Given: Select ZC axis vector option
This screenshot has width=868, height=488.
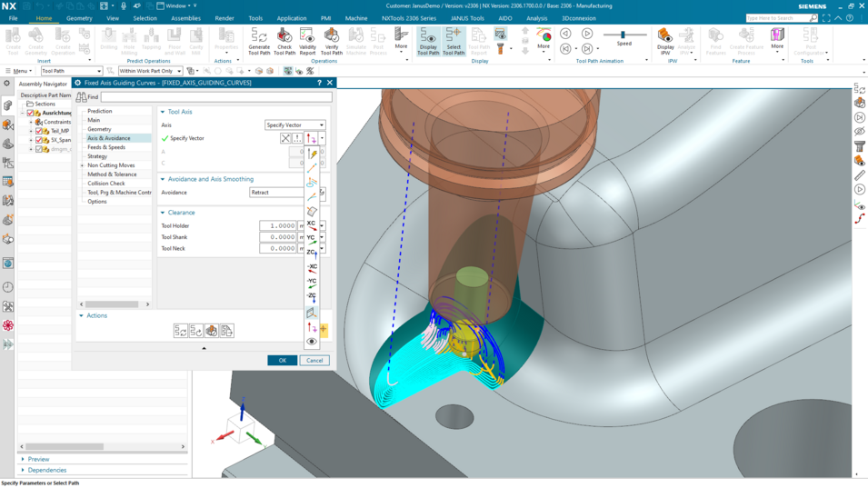Looking at the screenshot, I should (312, 254).
